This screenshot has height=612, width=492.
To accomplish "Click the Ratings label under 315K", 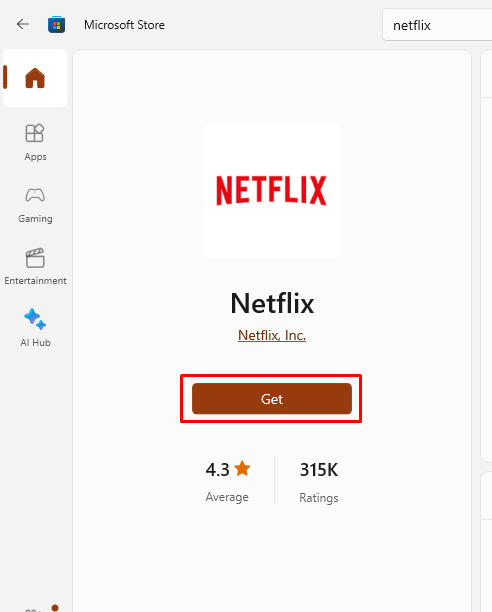I will [x=319, y=498].
